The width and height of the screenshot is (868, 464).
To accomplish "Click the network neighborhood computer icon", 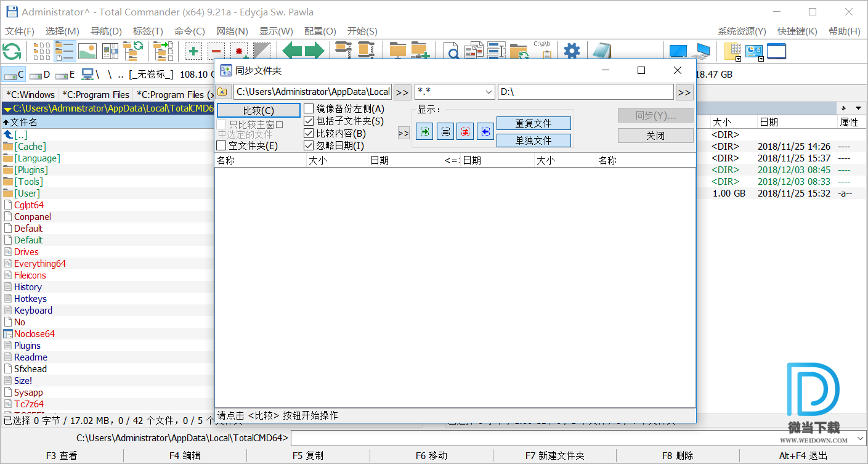I will [87, 75].
